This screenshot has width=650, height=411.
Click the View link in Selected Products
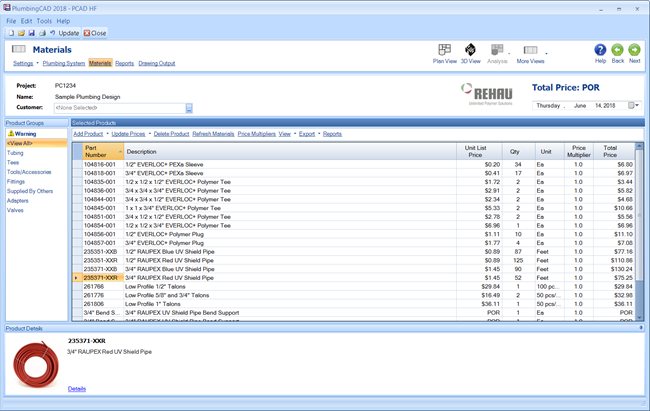(284, 134)
